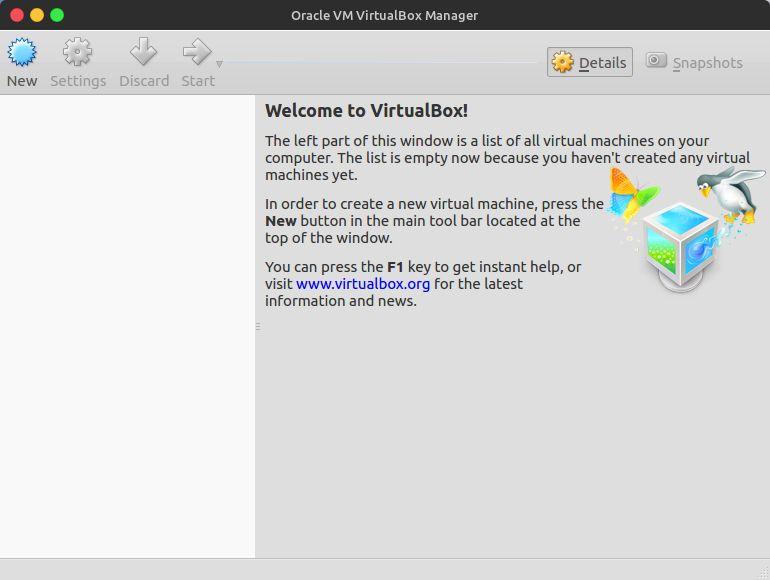Image resolution: width=770 pixels, height=580 pixels.
Task: Click the Welcome to VirtualBox! heading
Action: tap(366, 110)
